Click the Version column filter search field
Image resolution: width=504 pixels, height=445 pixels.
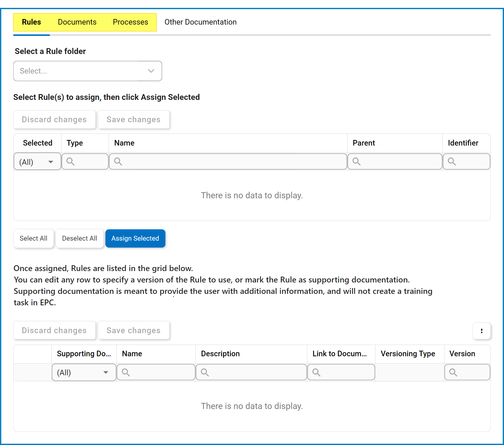click(467, 372)
